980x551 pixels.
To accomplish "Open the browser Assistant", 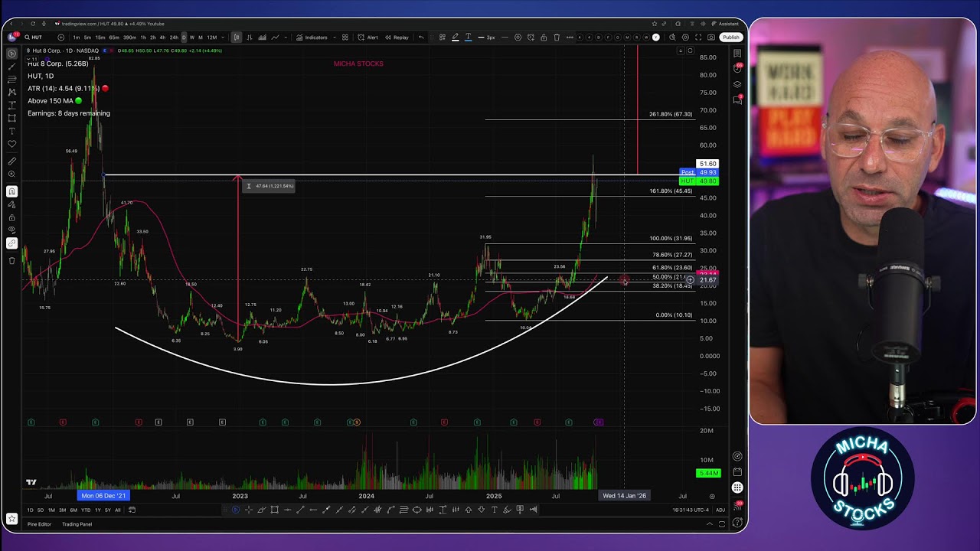I will [x=725, y=24].
